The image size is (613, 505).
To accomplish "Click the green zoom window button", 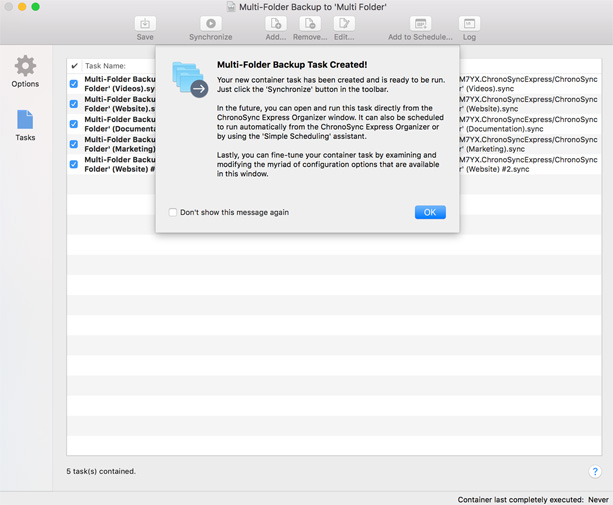I will click(x=36, y=7).
